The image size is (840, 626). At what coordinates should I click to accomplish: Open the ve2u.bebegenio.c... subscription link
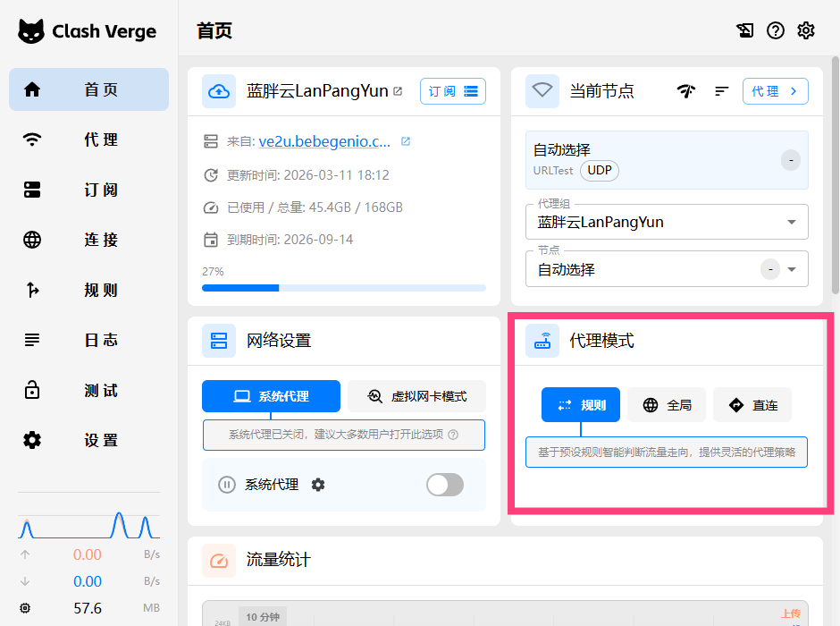pyautogui.click(x=324, y=141)
